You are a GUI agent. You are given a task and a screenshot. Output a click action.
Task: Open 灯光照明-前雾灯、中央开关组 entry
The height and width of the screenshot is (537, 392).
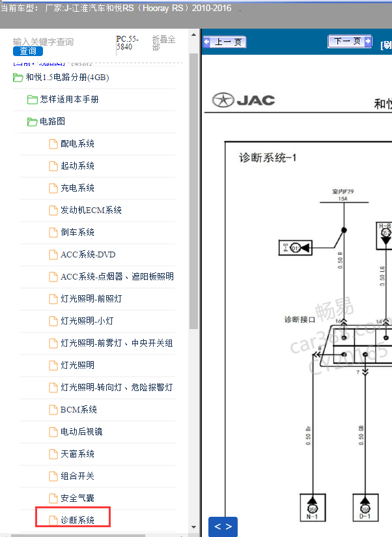pos(117,343)
